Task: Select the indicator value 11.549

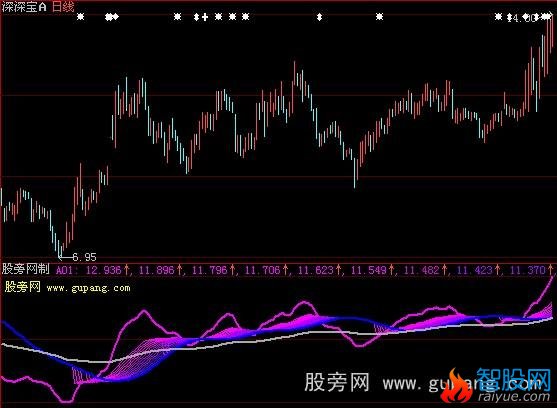Action: (368, 270)
